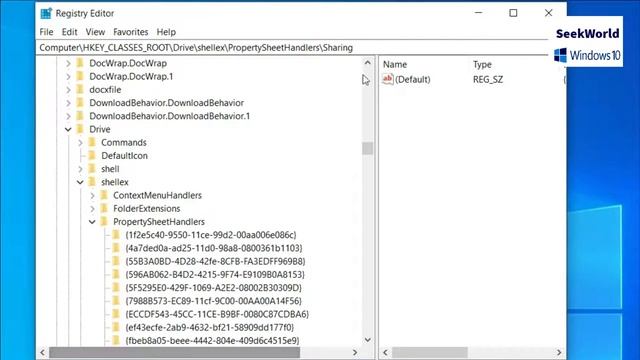Click folder icon of {fbeb8a05-beee key
The image size is (640, 360).
coord(116,340)
